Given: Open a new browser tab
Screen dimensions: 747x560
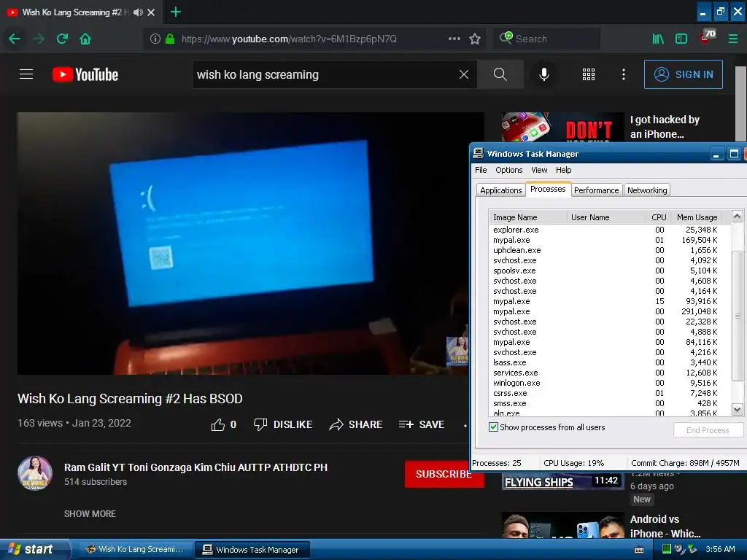Looking at the screenshot, I should pos(176,12).
